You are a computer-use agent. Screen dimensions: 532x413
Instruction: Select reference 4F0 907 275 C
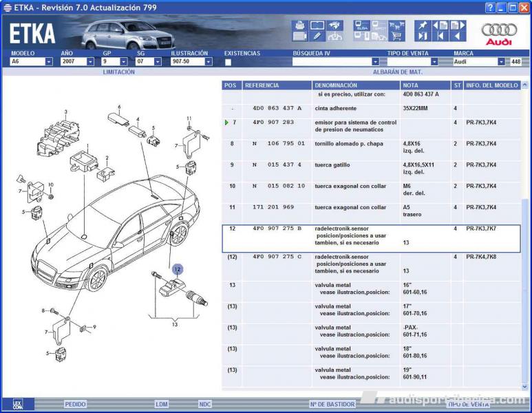277,257
